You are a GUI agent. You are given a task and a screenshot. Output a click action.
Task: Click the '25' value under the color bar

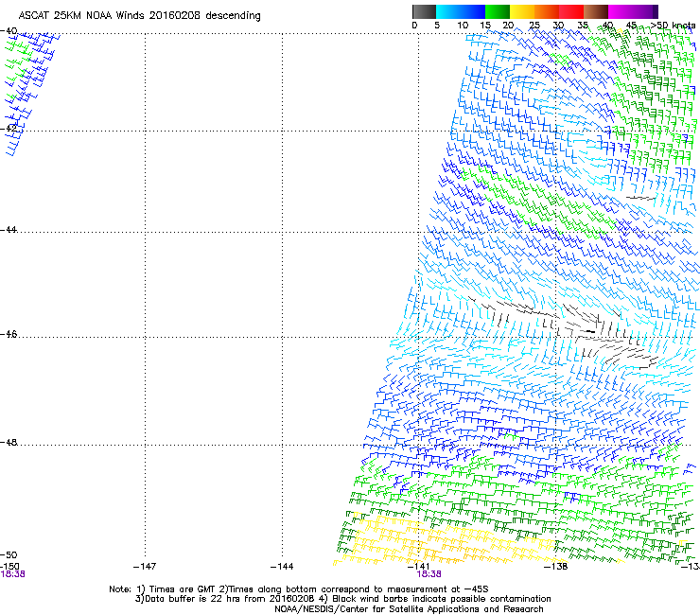(534, 26)
